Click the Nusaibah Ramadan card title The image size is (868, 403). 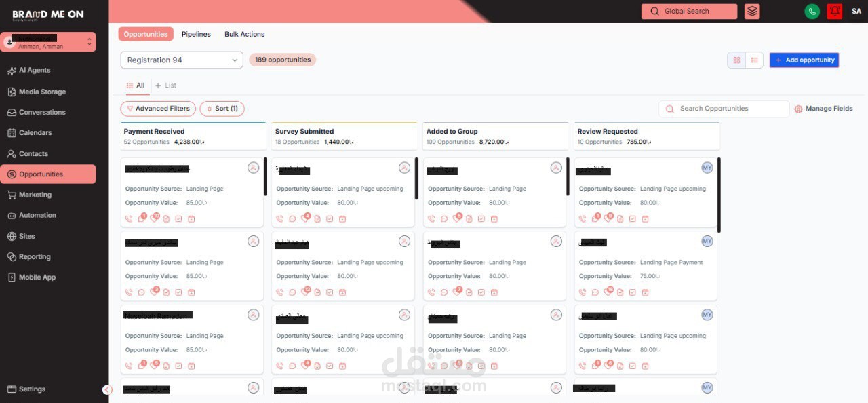[x=158, y=315]
